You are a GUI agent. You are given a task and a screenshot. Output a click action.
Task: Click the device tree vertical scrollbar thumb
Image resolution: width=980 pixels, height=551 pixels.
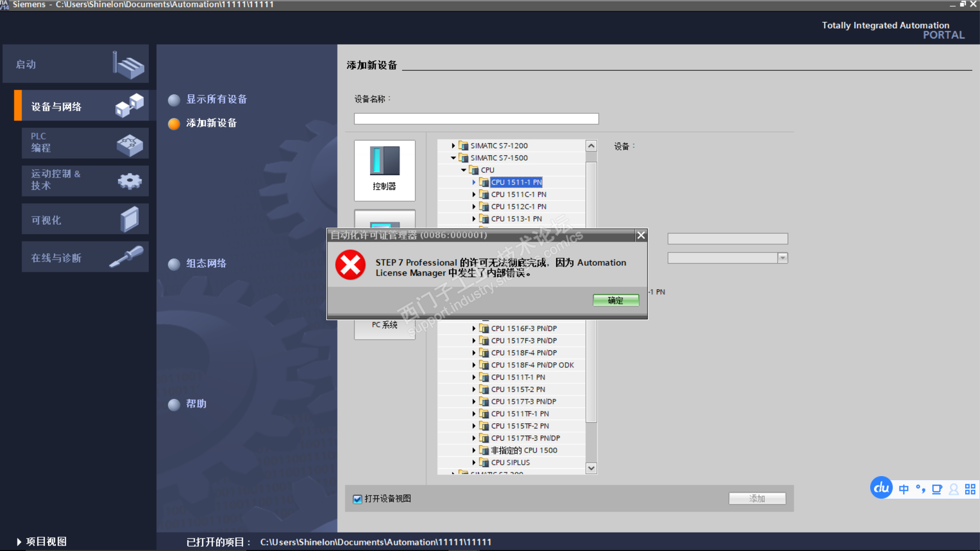[x=591, y=292]
